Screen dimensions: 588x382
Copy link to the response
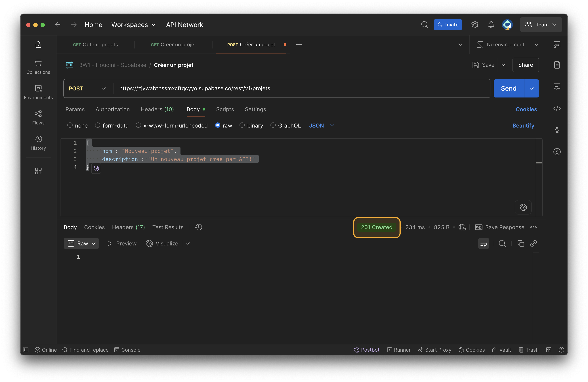[x=533, y=244]
